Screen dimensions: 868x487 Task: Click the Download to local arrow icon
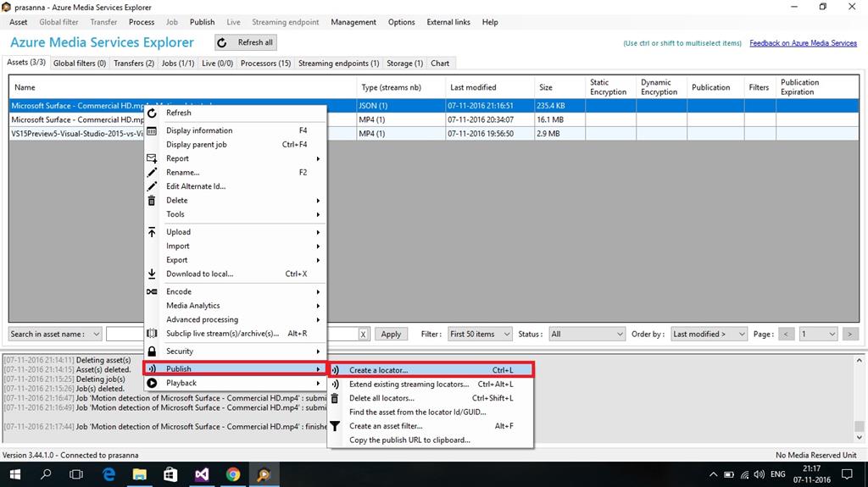pyautogui.click(x=152, y=274)
